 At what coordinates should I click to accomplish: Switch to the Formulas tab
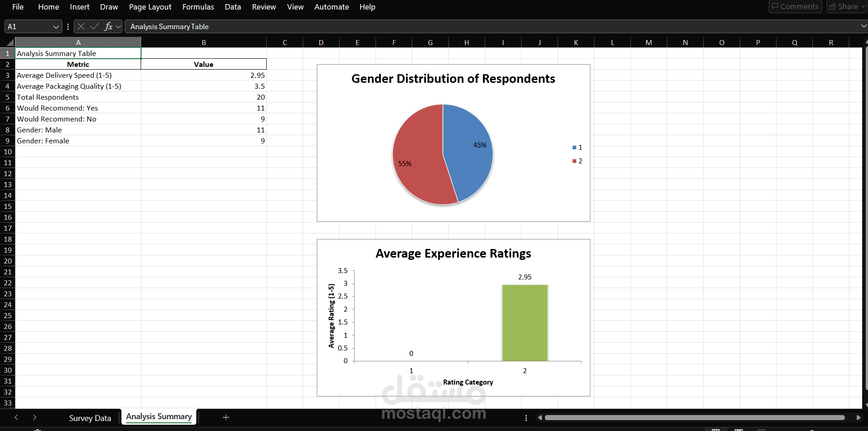pos(198,7)
